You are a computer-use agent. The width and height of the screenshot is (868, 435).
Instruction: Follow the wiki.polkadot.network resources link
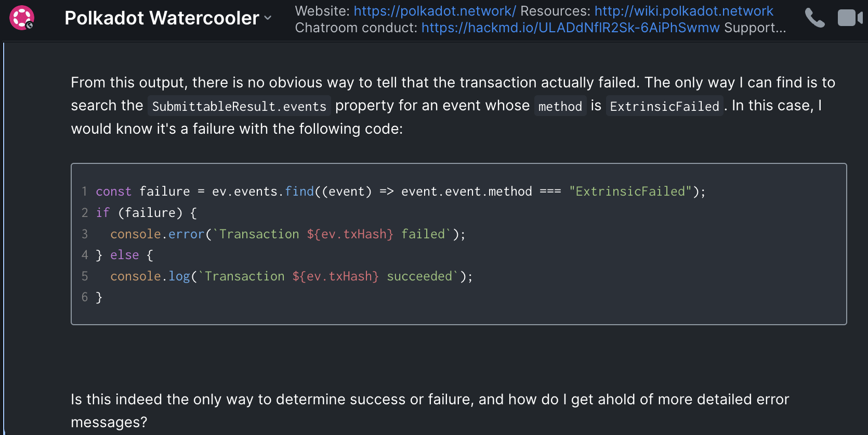pos(684,10)
